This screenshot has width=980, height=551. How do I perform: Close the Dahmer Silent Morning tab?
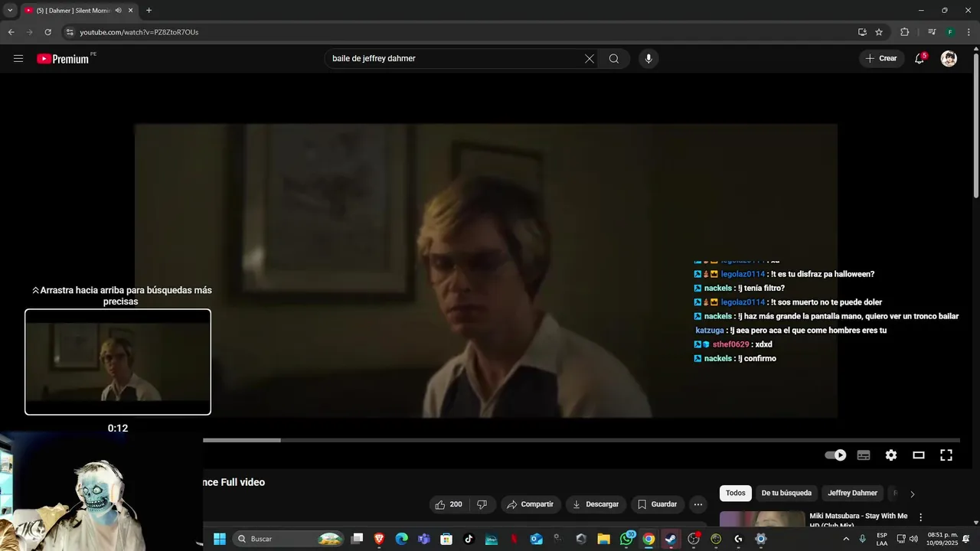point(131,11)
